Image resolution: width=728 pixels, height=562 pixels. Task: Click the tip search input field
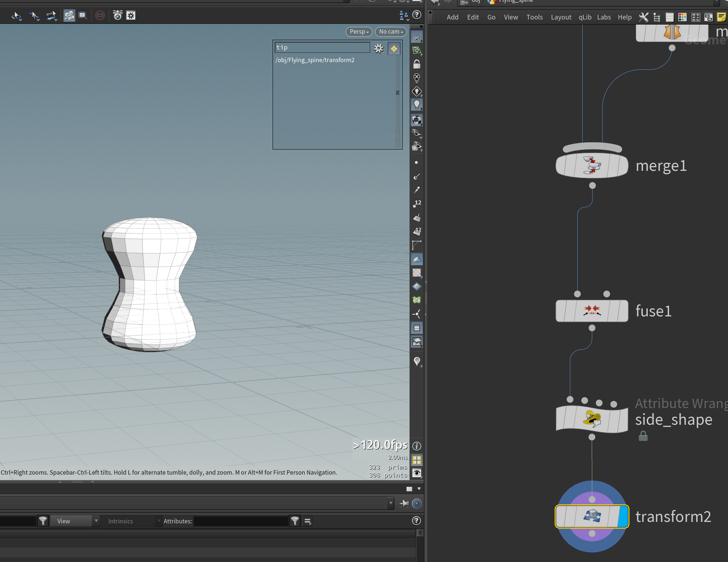(x=322, y=47)
